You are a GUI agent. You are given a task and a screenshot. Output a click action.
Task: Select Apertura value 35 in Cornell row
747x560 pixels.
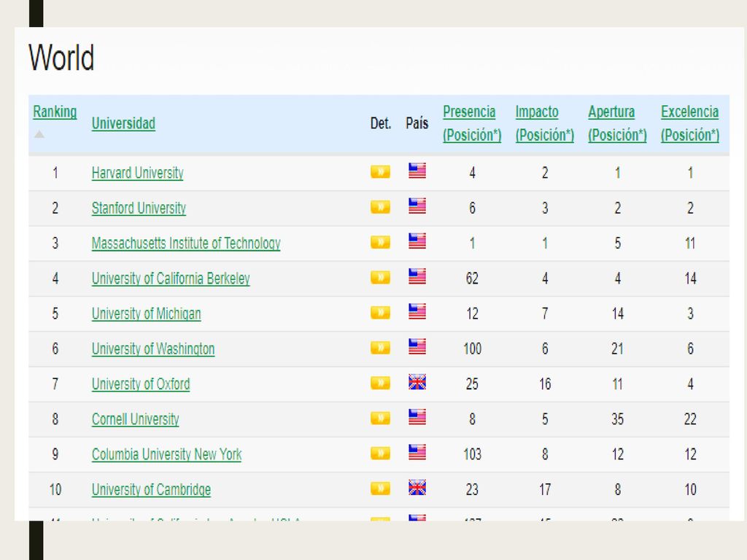(617, 419)
